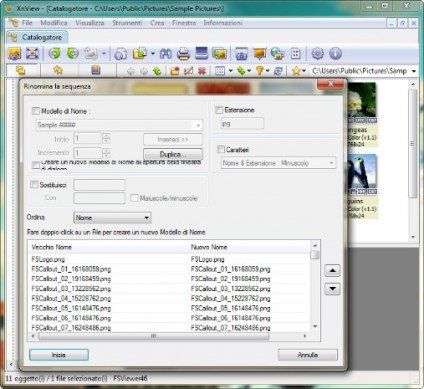Open the Strumenti menu
Viewport: 424px width, 389px height.
pos(127,23)
